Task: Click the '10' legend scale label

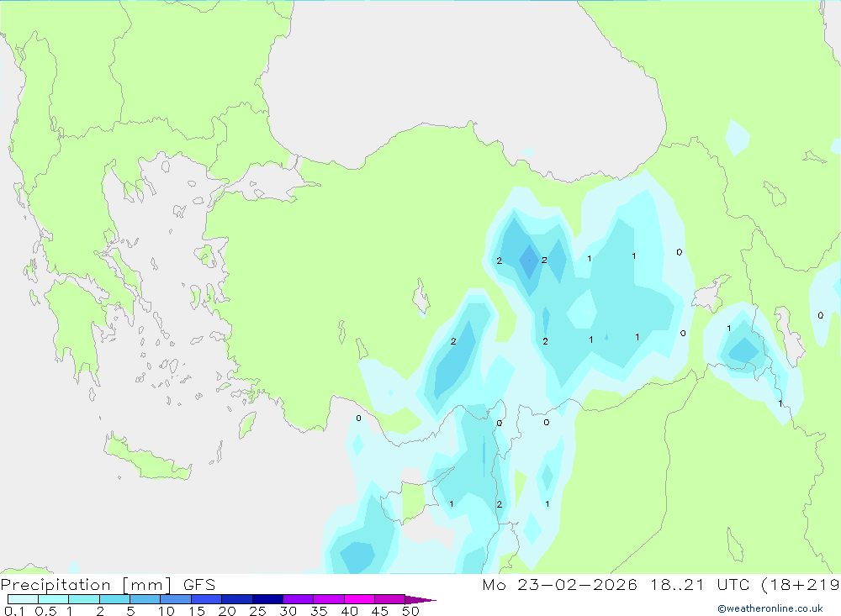Action: 167,611
